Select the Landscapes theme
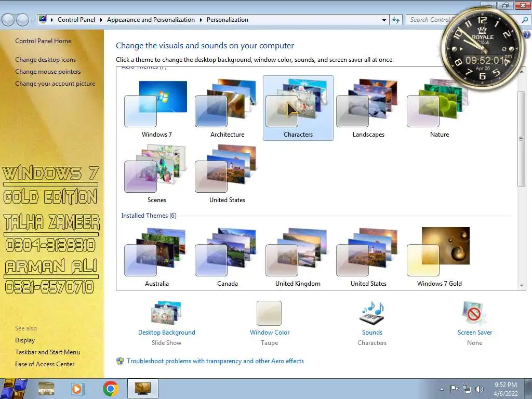 pyautogui.click(x=368, y=108)
